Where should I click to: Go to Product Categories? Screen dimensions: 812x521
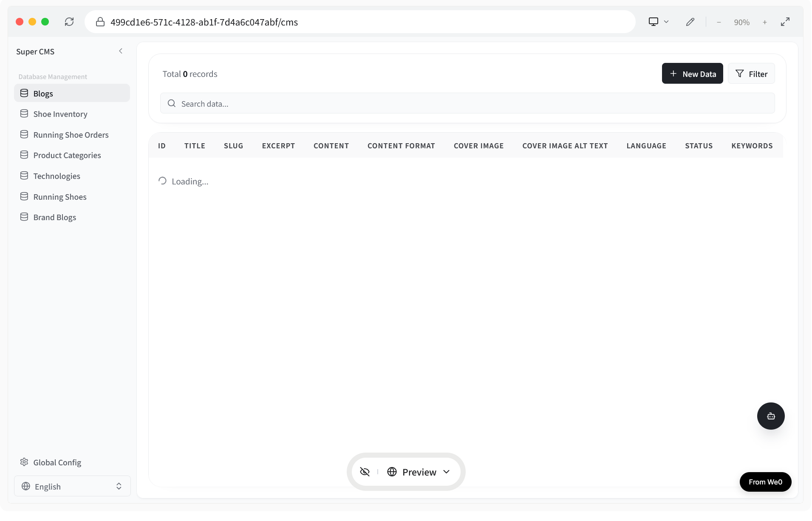click(x=72, y=155)
